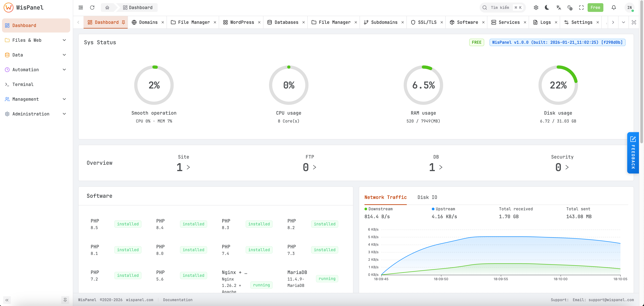Switch to the Disk IO tab
Image resolution: width=644 pixels, height=306 pixels.
click(x=427, y=197)
